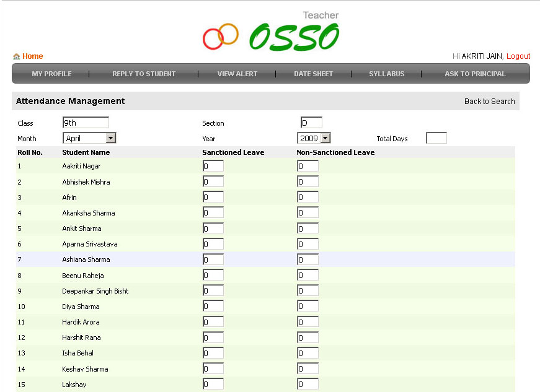Screen dimensions: 540x392
Task: Open the DATE SHEET page
Action: point(313,73)
